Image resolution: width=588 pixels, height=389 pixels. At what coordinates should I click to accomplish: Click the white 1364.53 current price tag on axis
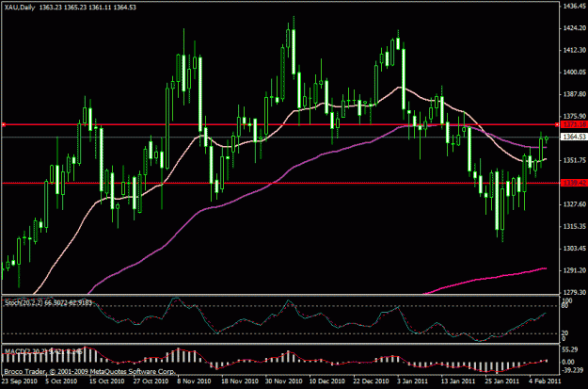pyautogui.click(x=573, y=138)
